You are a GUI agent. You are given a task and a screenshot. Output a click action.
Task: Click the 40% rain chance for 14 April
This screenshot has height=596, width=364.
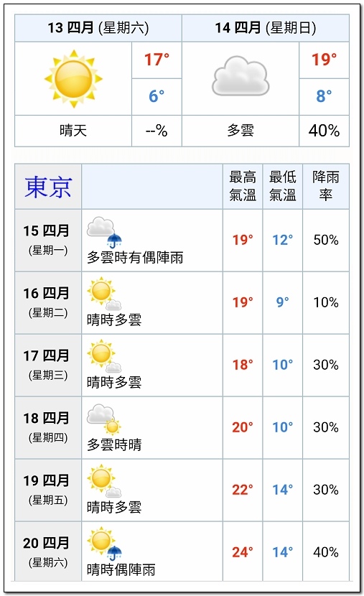(x=324, y=131)
